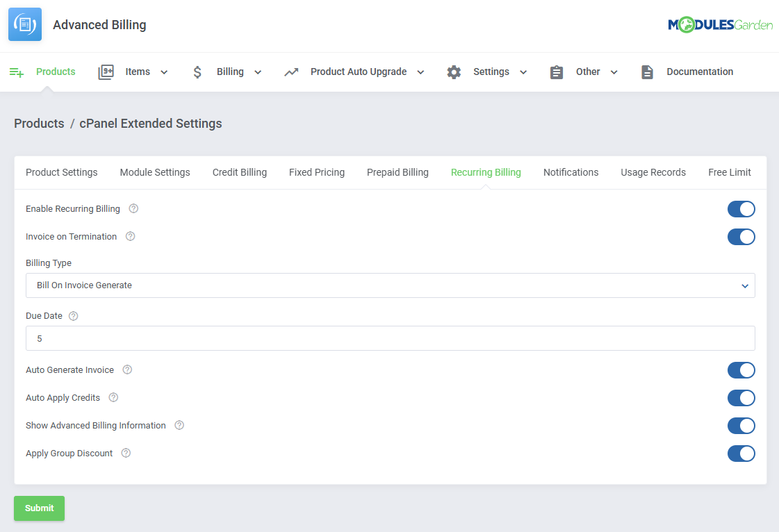Image resolution: width=779 pixels, height=532 pixels.
Task: Click the Billing dollar sign icon
Action: tap(197, 72)
